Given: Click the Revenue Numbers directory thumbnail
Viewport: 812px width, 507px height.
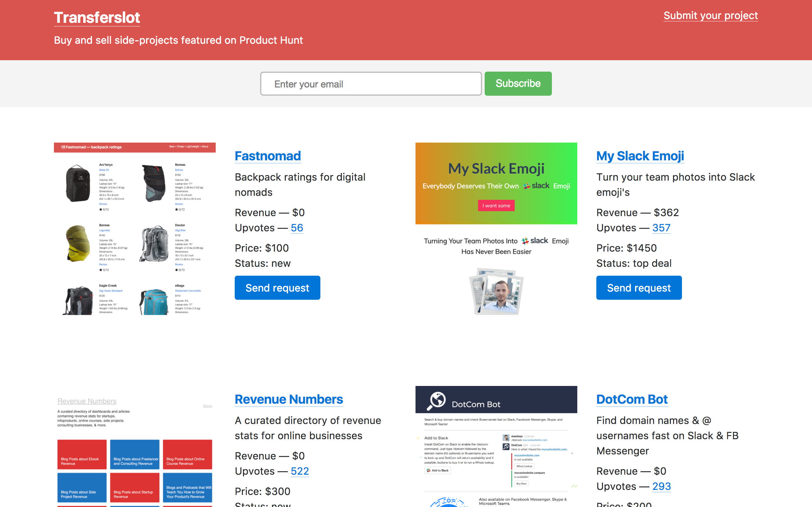Looking at the screenshot, I should pyautogui.click(x=134, y=449).
